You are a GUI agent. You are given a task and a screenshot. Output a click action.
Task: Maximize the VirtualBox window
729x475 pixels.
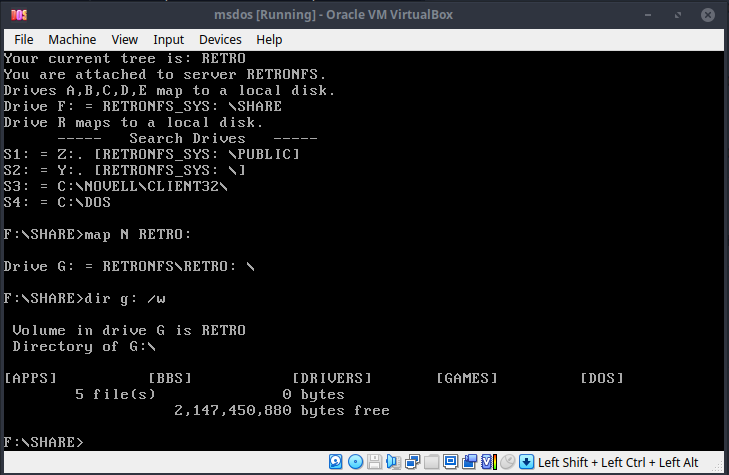(678, 15)
